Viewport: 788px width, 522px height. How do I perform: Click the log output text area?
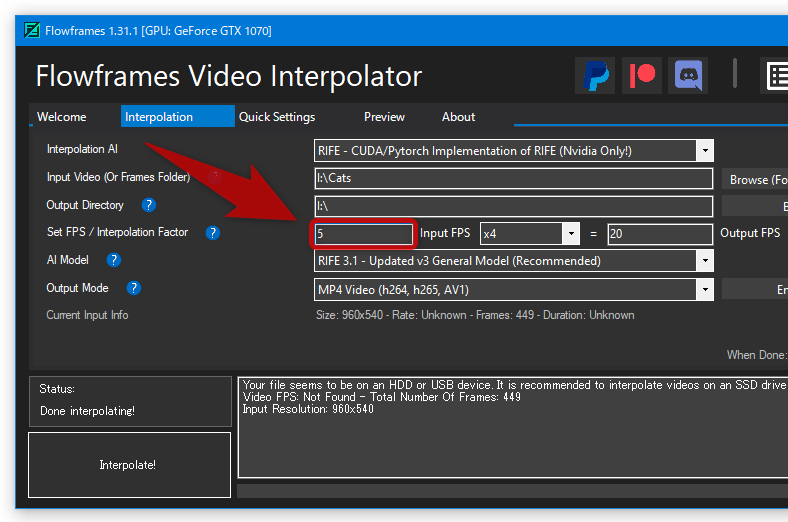(513, 427)
